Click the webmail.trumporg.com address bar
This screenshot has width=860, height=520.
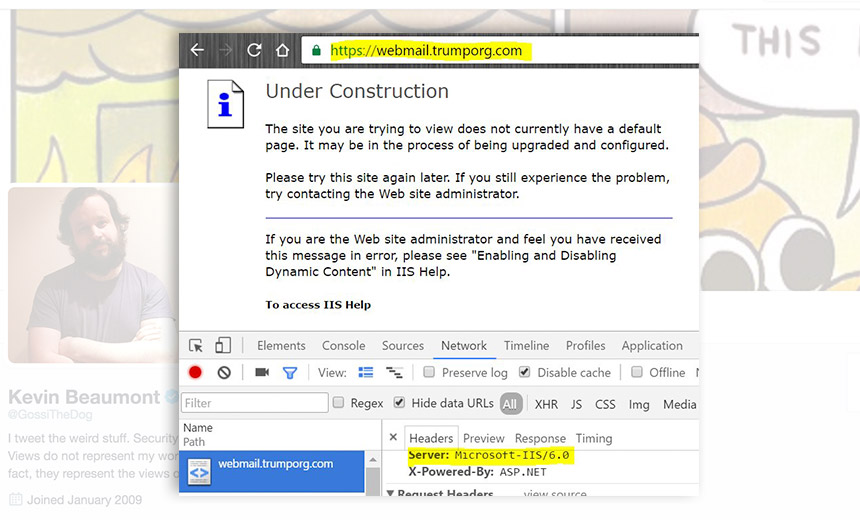(500, 50)
